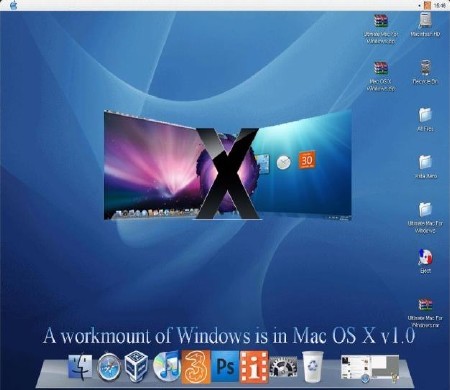The height and width of the screenshot is (390, 450).
Task: Select the Recycle Bin desktop icon
Action: (x=425, y=72)
